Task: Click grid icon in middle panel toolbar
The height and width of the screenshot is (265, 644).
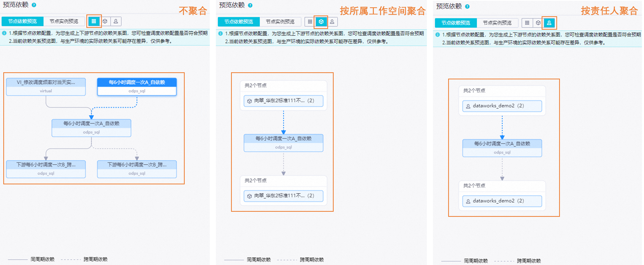Action: tap(310, 22)
